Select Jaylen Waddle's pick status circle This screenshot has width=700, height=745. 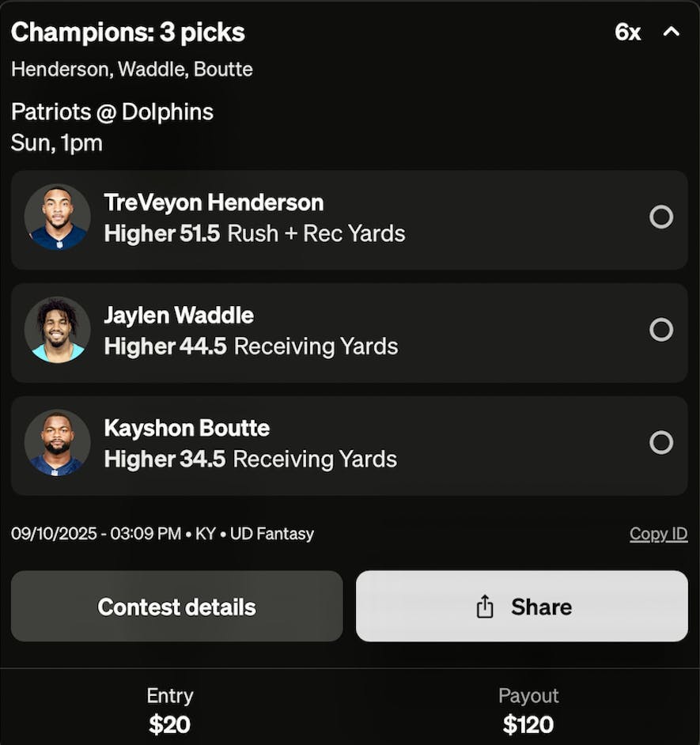click(x=661, y=330)
